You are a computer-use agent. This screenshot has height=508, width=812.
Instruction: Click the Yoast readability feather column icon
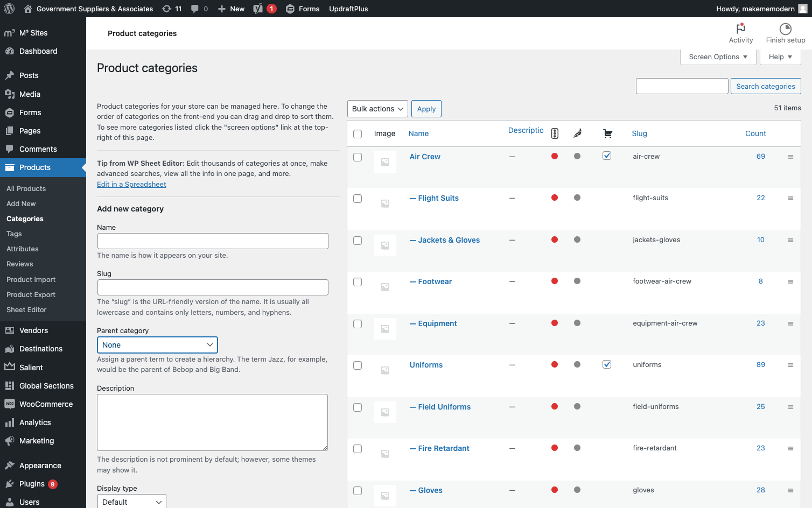(577, 133)
